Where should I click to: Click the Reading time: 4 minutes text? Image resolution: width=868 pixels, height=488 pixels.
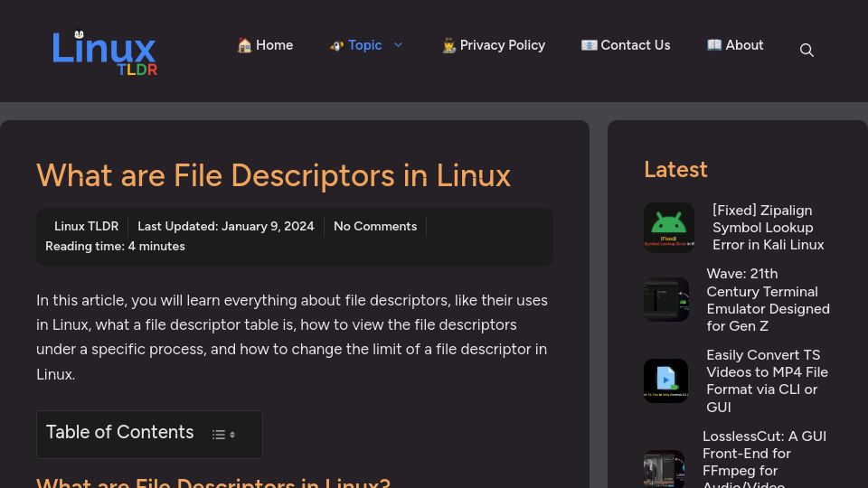click(x=115, y=246)
